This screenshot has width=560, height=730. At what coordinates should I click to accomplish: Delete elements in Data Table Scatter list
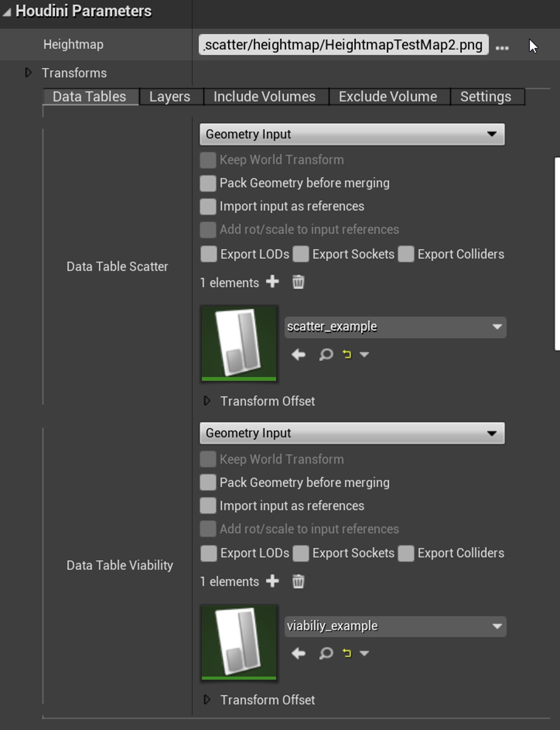click(298, 282)
